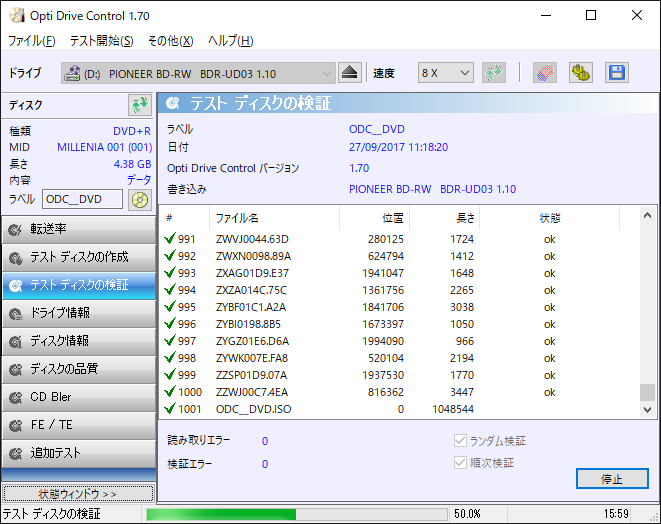
Task: Click green checkmark of row 995
Action: coord(169,306)
